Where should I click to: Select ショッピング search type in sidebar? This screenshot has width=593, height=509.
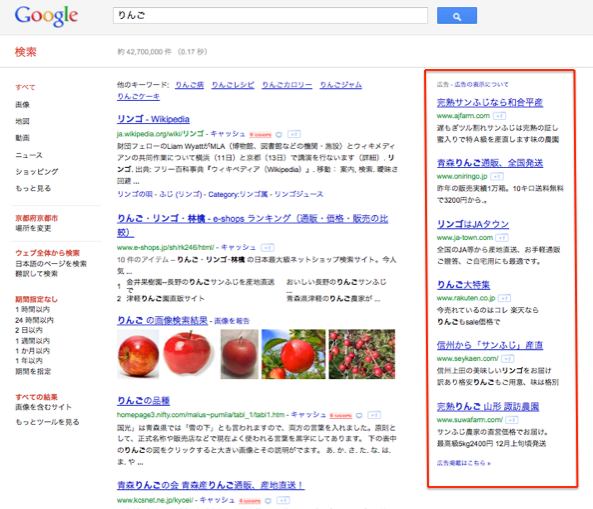[x=37, y=171]
